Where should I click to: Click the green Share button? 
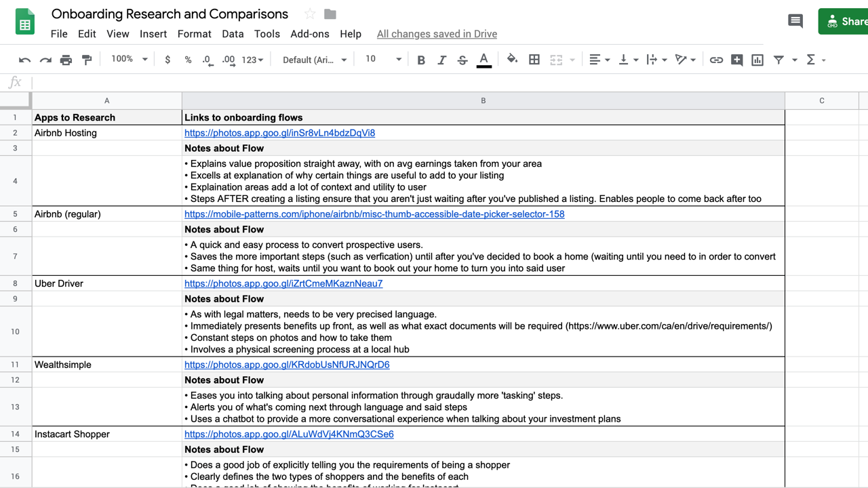point(844,22)
